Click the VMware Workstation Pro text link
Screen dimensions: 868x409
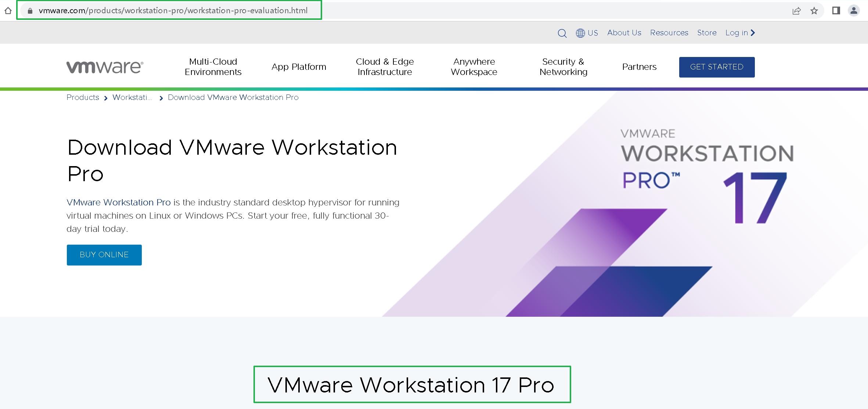118,202
